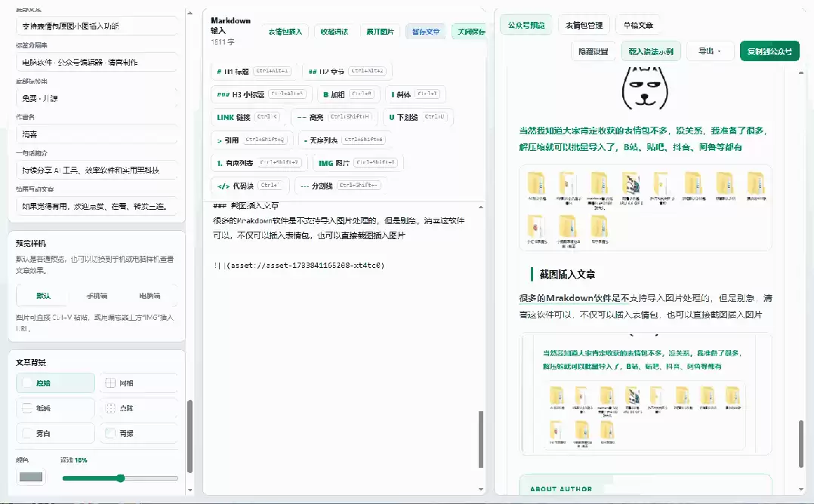Insert an H1 标题 heading
The image size is (814, 504).
(x=254, y=71)
